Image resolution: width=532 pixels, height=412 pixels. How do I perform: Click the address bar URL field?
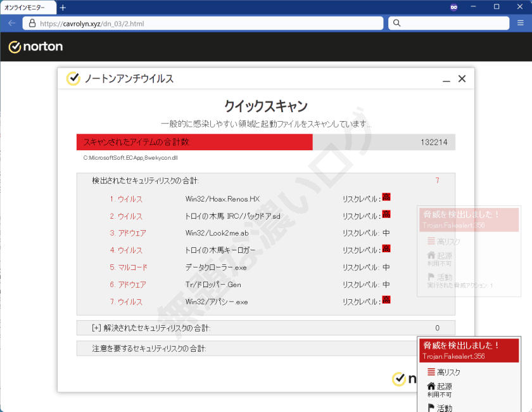pos(203,23)
